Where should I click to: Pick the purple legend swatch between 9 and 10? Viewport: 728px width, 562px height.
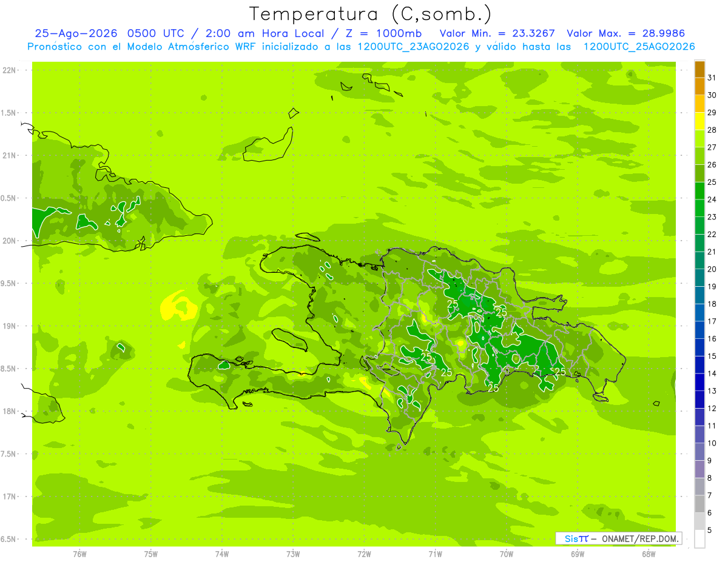699,452
